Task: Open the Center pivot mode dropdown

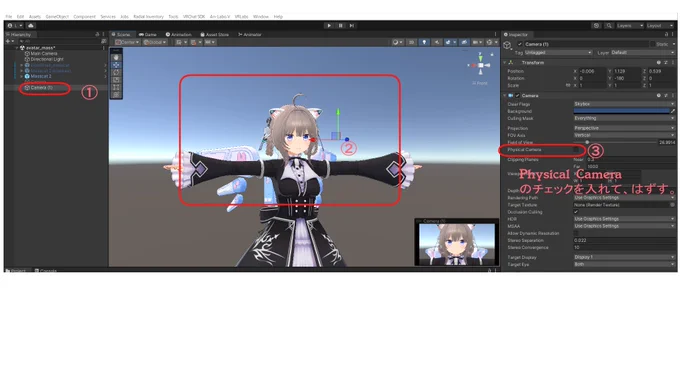Action: click(127, 42)
